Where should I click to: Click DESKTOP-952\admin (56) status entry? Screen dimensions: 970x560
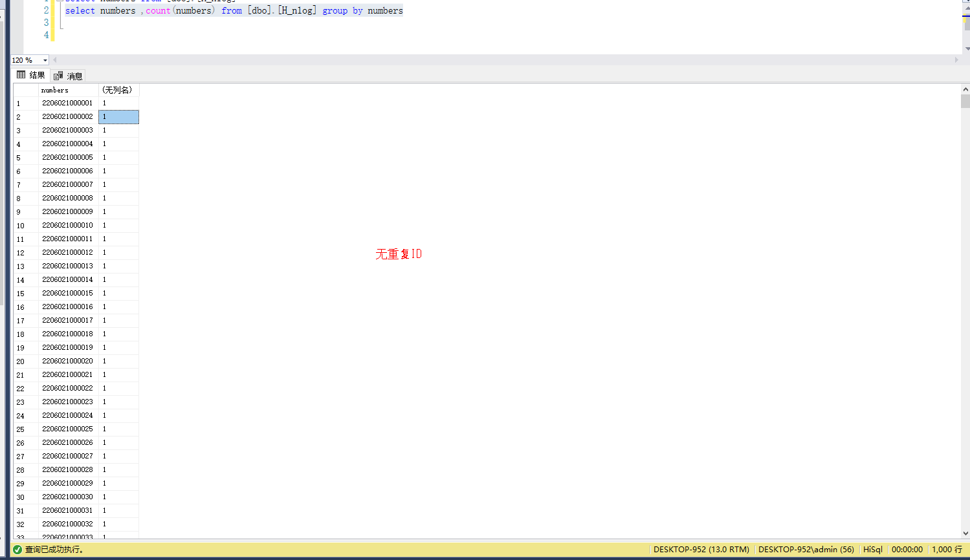806,550
